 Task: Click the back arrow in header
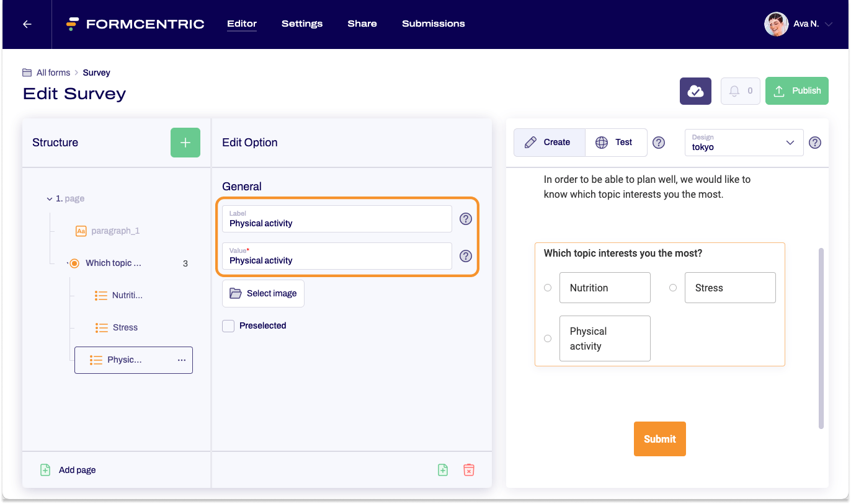pos(27,24)
